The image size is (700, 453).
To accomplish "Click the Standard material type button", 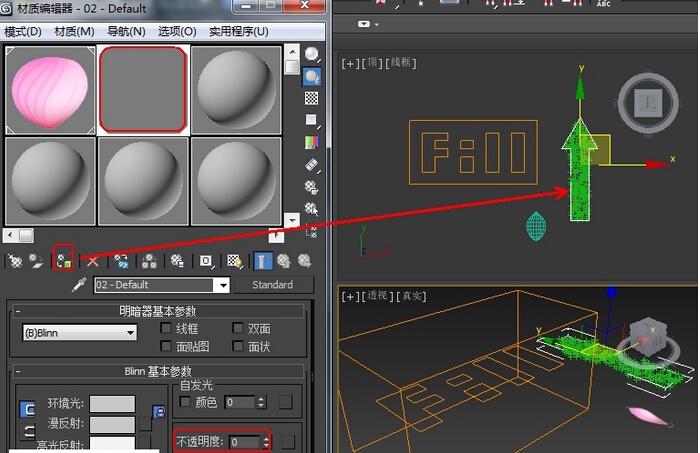I will pyautogui.click(x=273, y=285).
